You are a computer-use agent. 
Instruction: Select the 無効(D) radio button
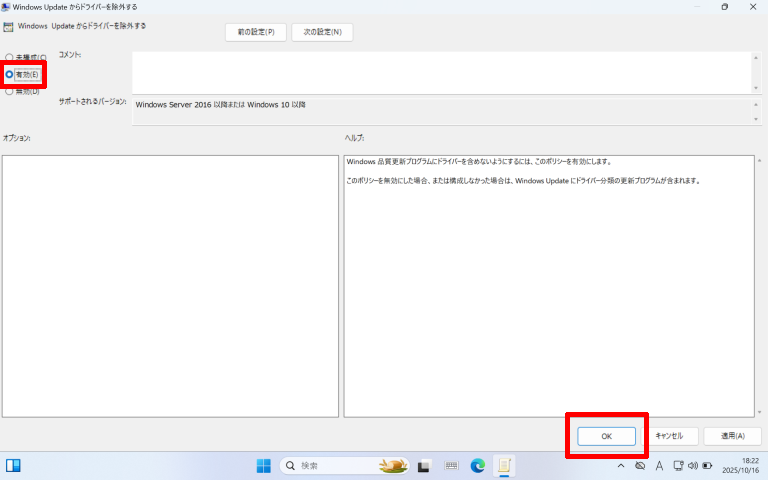[10, 91]
